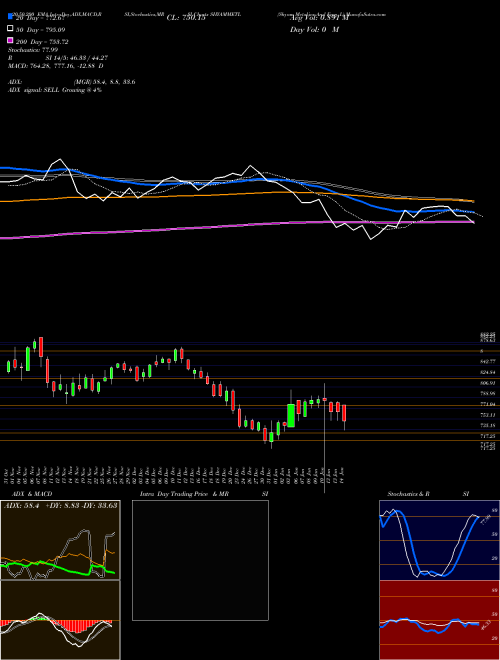Click the blue 20 Day legend swatch
Image resolution: width=500 pixels, height=660 pixels.
point(11,16)
